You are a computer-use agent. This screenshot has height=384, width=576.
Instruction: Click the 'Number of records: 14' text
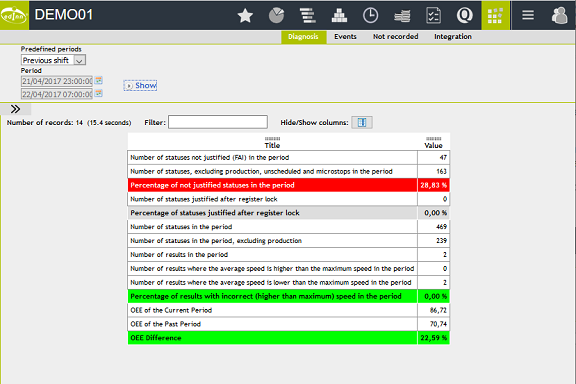point(45,123)
